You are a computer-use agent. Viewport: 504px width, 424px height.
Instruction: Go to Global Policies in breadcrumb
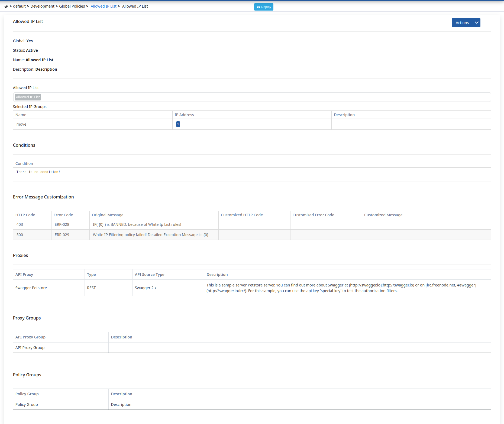[x=72, y=6]
